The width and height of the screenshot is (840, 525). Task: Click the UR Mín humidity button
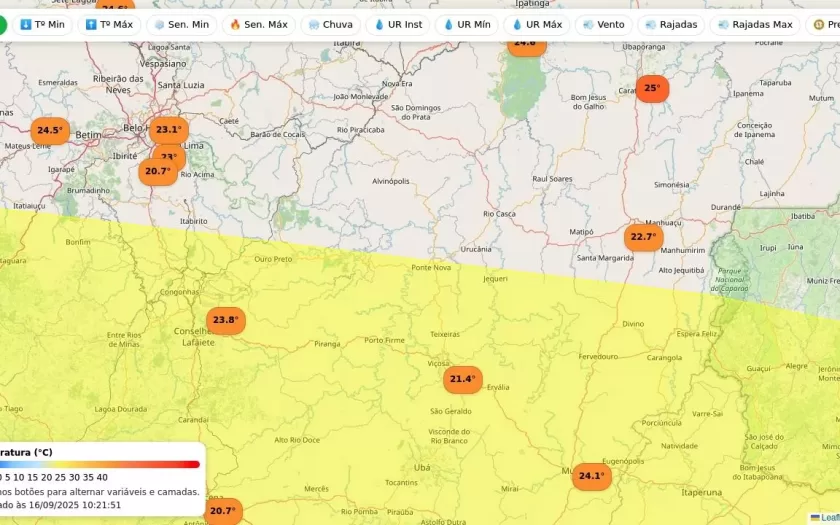click(x=467, y=25)
